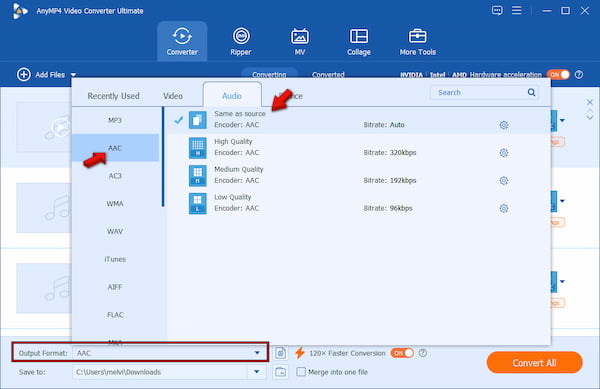Click the AnyMP4 app logo
This screenshot has height=389, width=600.
click(x=20, y=11)
